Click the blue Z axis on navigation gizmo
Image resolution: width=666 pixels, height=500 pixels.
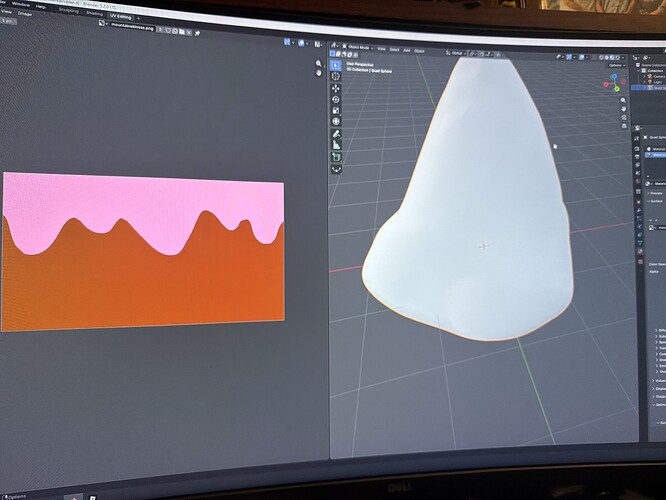[614, 76]
